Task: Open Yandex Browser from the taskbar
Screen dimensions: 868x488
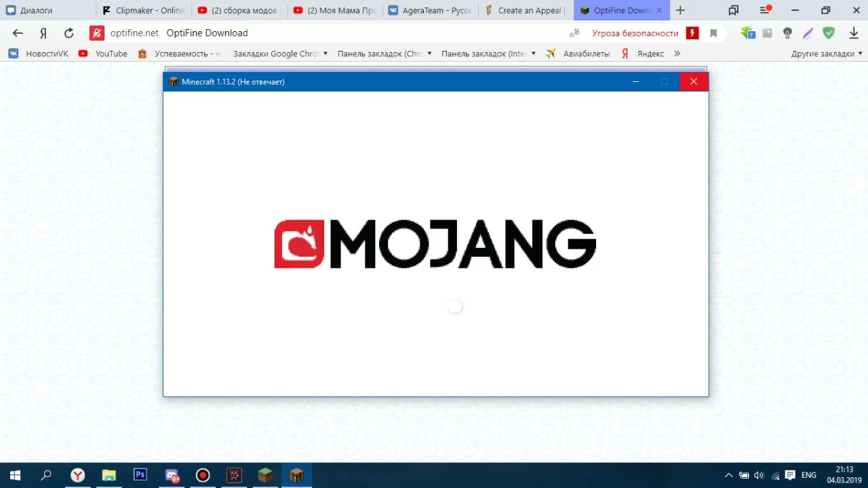Action: (78, 475)
